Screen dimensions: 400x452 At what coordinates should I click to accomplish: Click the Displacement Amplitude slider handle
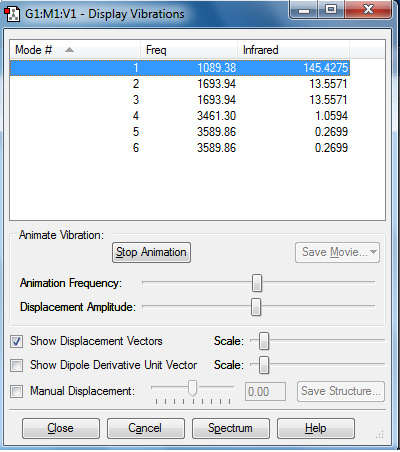(x=256, y=307)
